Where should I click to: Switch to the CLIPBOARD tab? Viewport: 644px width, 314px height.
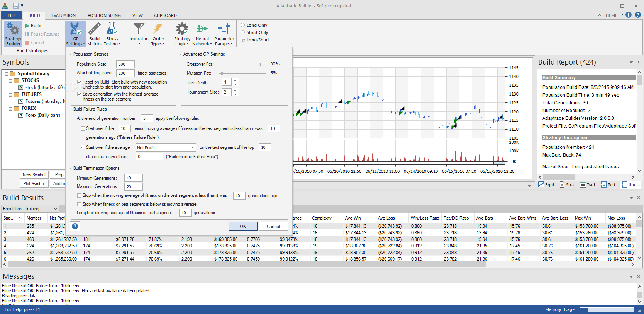165,15
